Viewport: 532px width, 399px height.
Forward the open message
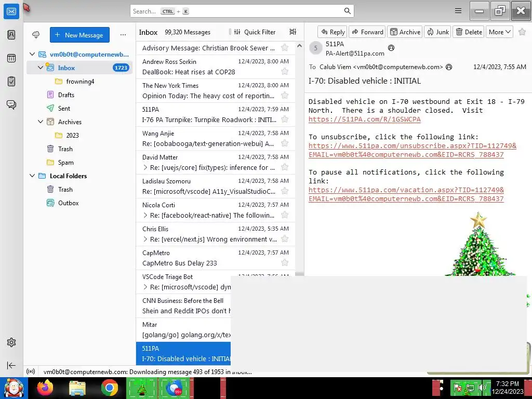click(x=367, y=32)
